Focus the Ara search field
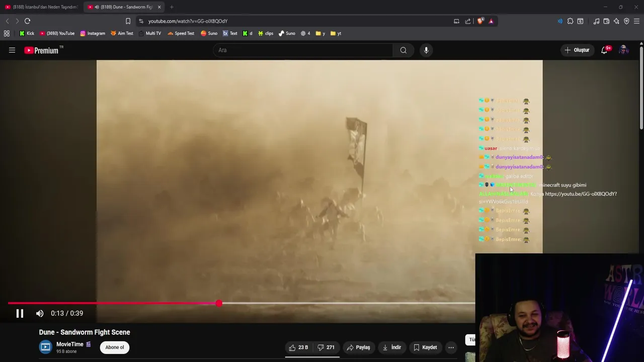 coord(303,50)
